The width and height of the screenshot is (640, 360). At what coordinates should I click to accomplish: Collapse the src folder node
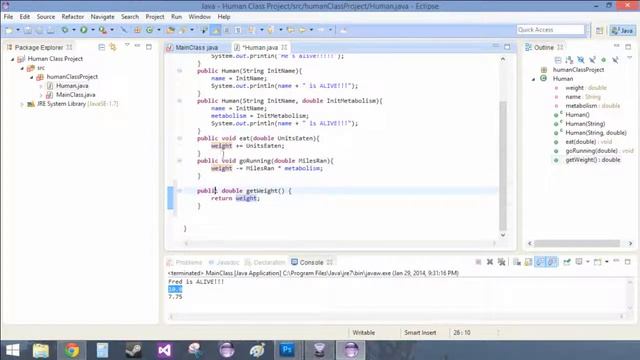pos(22,68)
